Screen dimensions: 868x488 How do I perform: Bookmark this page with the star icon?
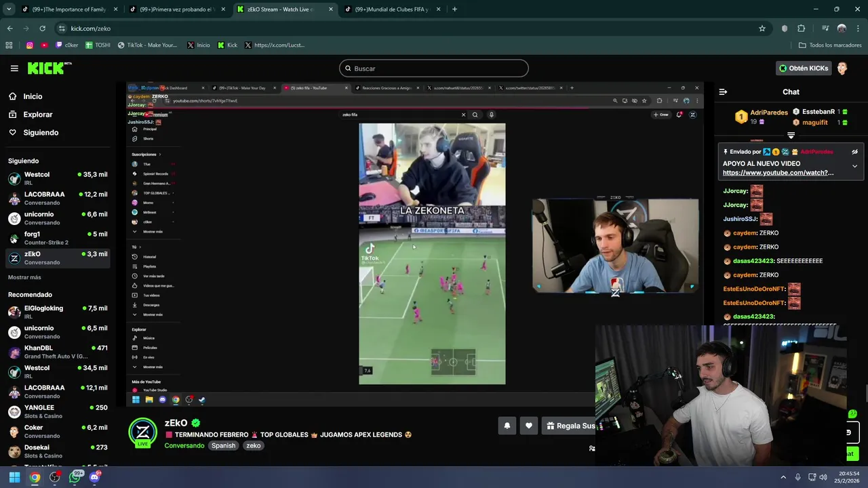[762, 28]
